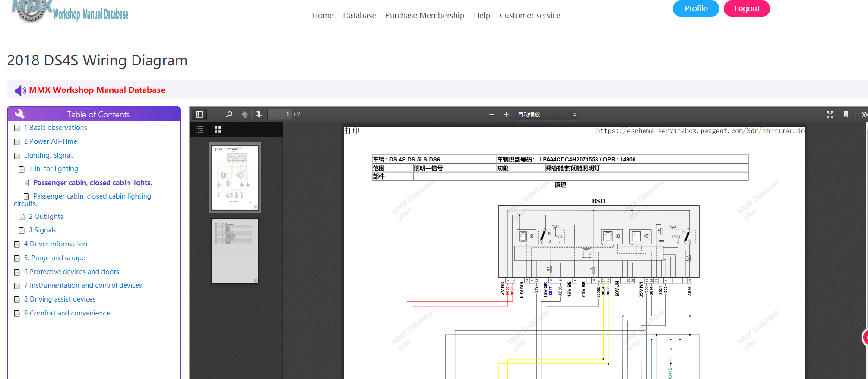Image resolution: width=868 pixels, height=379 pixels.
Task: Show thumbnails grid view in sidebar
Action: tap(218, 129)
